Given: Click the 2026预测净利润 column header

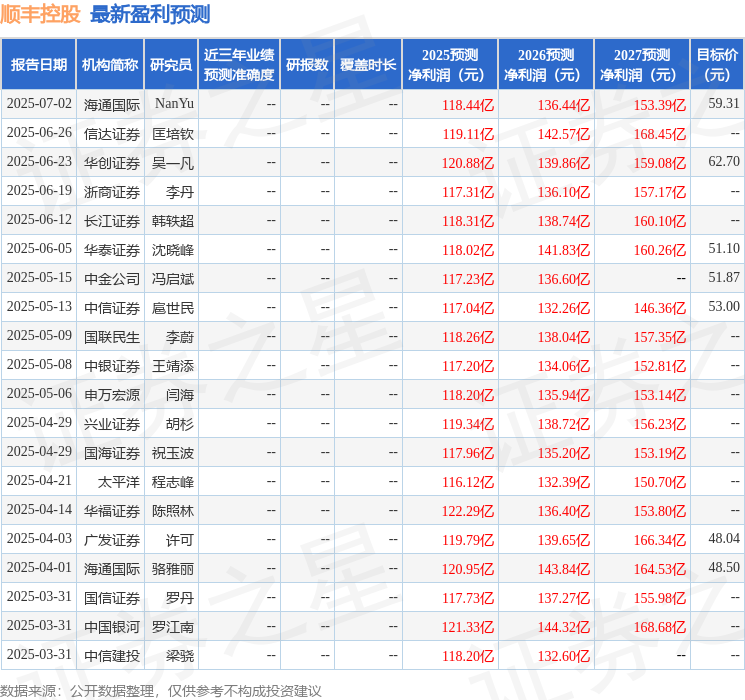Looking at the screenshot, I should pyautogui.click(x=546, y=65).
